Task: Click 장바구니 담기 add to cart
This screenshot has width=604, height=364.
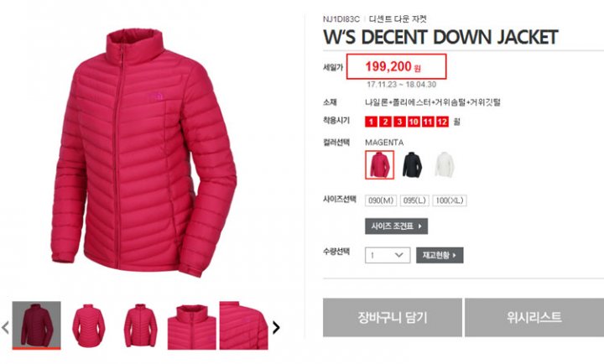Action: 393,317
